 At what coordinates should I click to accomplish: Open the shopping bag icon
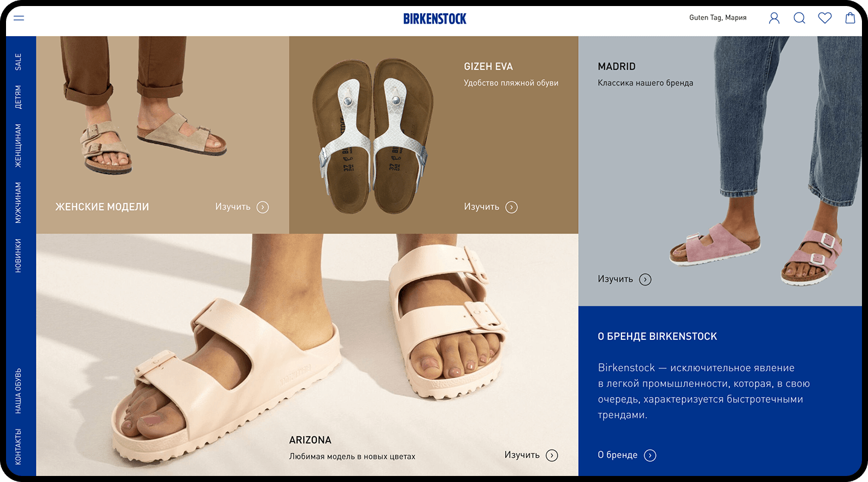pyautogui.click(x=850, y=17)
